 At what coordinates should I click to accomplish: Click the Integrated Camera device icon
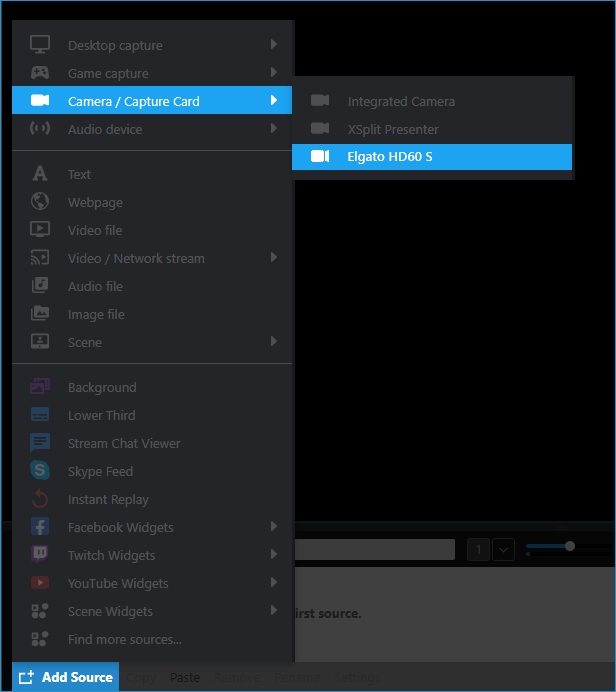coord(320,100)
